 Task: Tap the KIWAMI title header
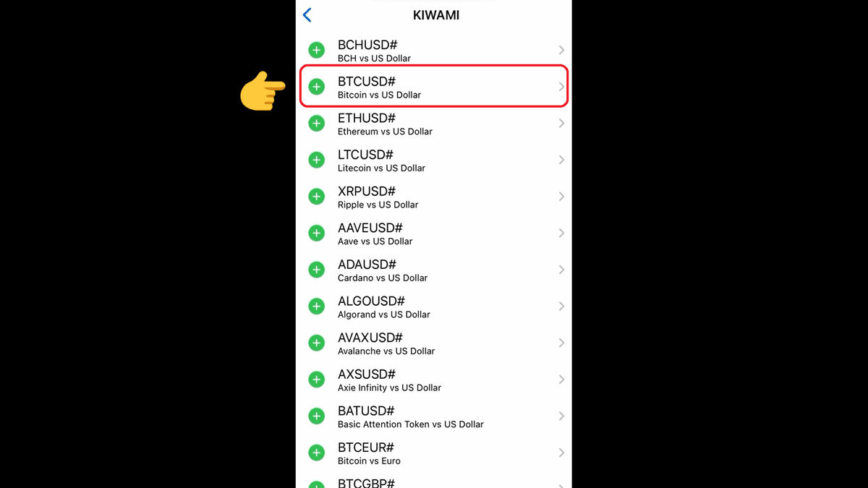[x=436, y=14]
